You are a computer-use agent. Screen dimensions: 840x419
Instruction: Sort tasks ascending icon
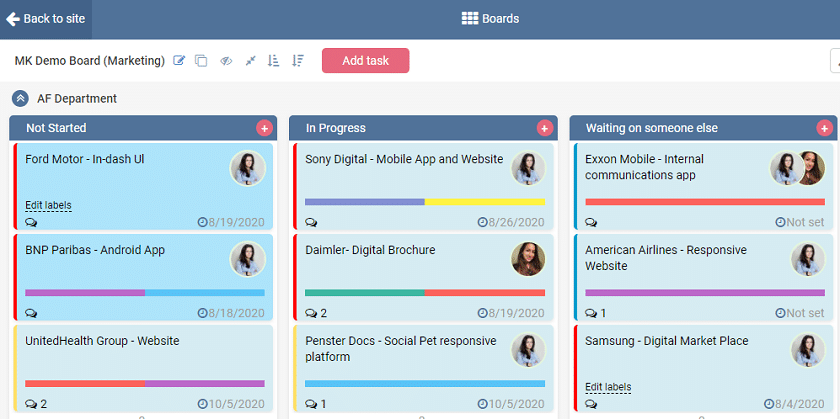tap(274, 61)
